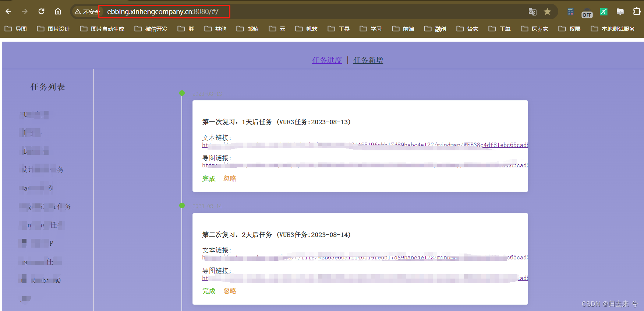
Task: Expand the 工单 bookmark folder
Action: coord(499,29)
